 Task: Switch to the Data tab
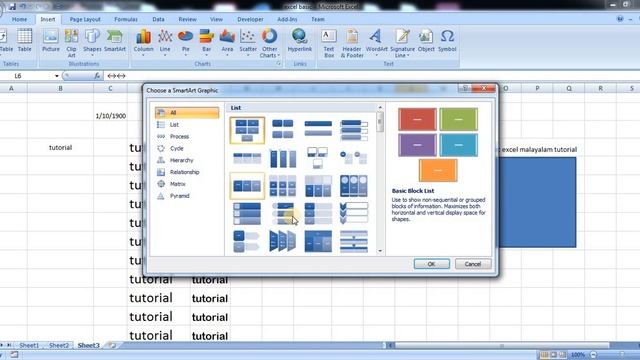[158, 19]
